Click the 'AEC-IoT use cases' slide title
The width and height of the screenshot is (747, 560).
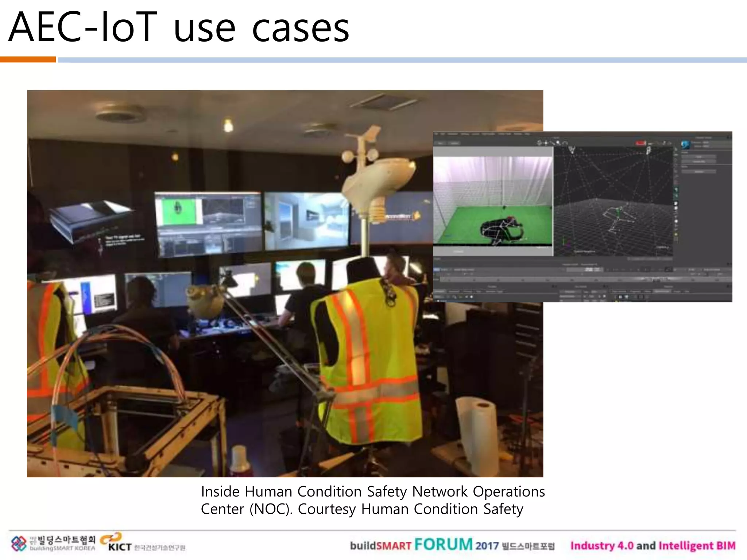point(179,28)
